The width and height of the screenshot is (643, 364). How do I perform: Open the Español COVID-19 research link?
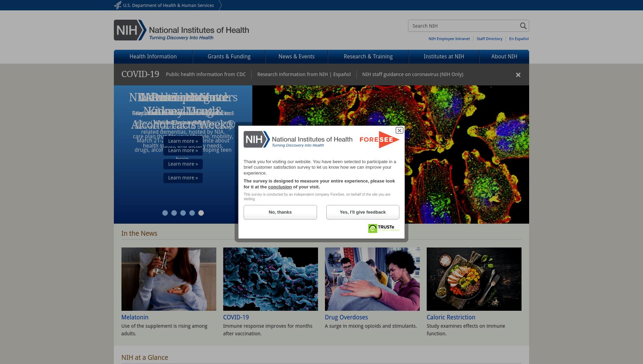click(342, 74)
